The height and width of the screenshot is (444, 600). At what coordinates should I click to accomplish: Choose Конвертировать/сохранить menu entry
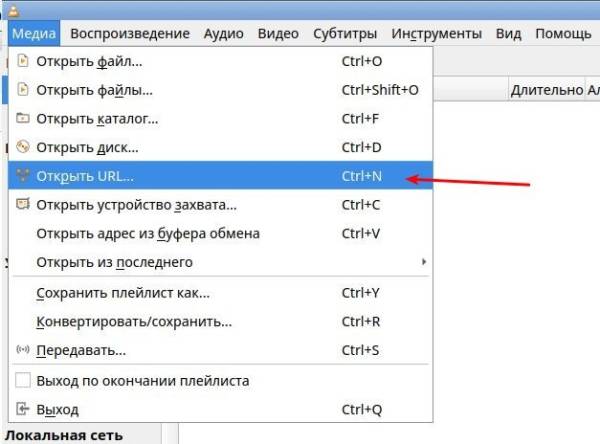point(134,322)
